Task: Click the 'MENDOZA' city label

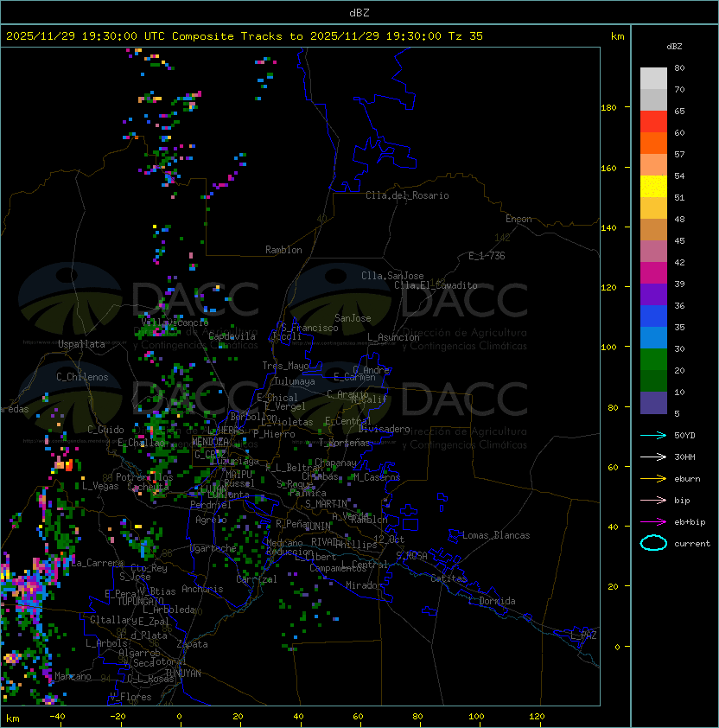Action: [x=210, y=441]
